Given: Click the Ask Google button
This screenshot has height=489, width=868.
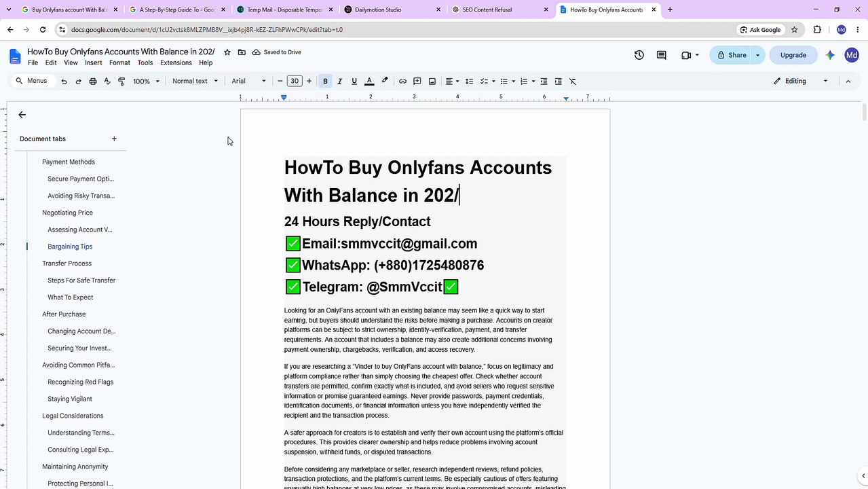Looking at the screenshot, I should 761,30.
